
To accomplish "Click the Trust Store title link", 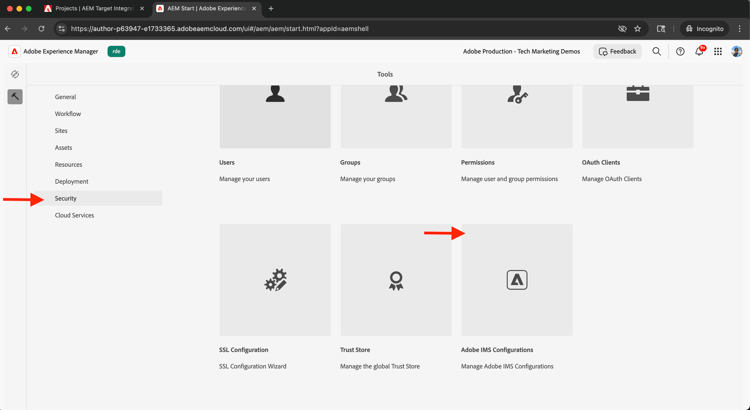I will click(355, 350).
